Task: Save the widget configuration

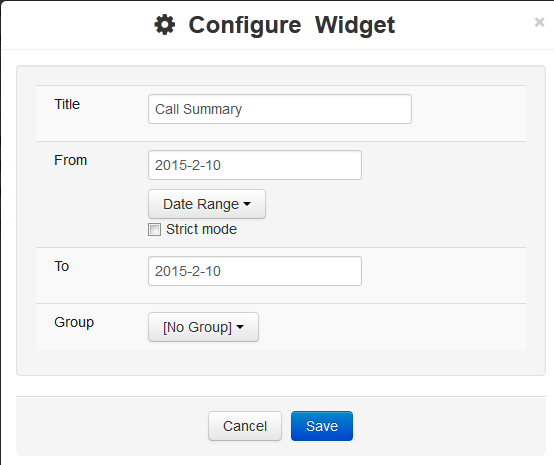Action: pos(322,426)
